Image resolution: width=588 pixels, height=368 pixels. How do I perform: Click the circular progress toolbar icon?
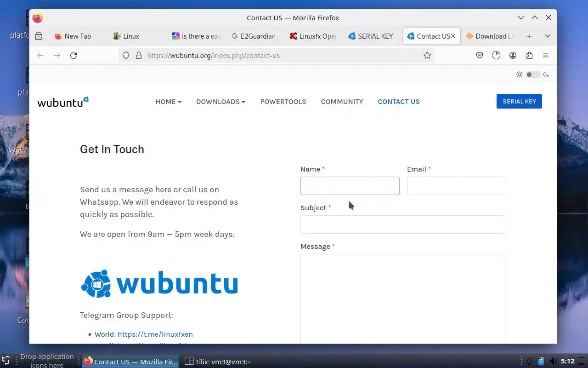tap(496, 55)
